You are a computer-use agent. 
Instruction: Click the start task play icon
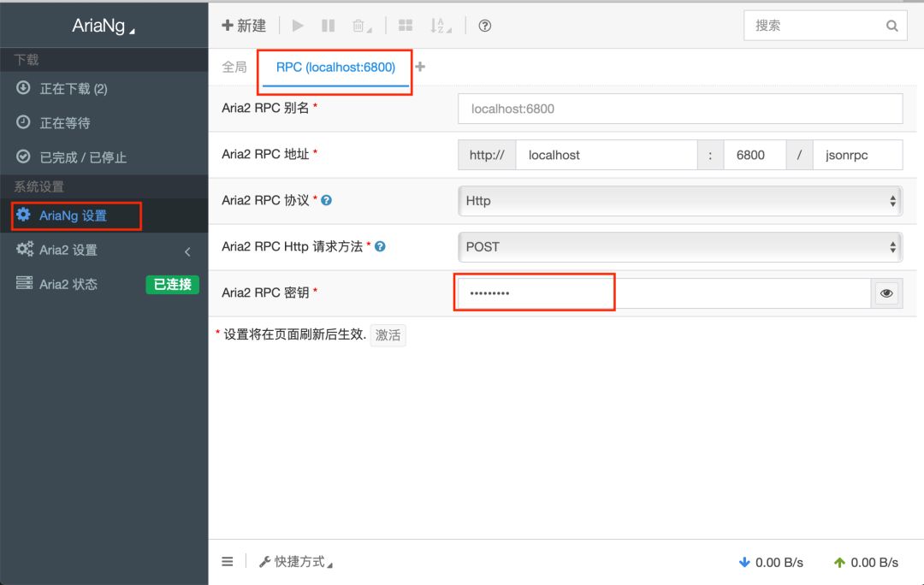(298, 26)
